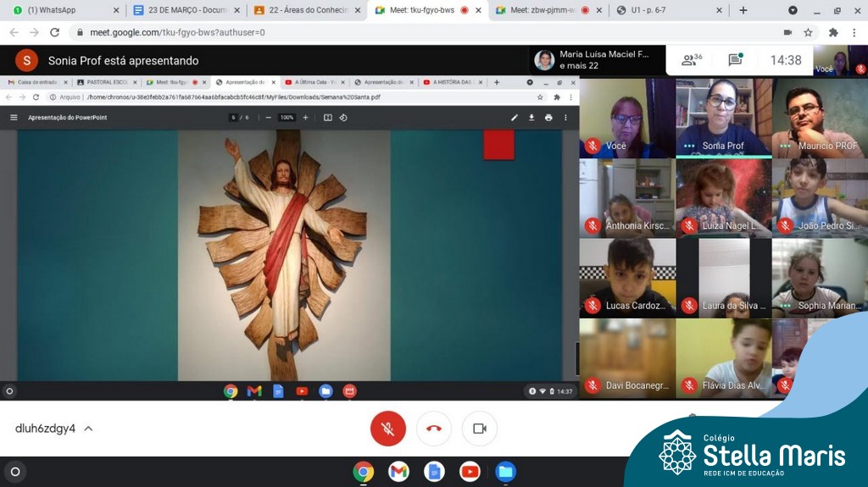Viewport: 868px width, 487px height.
Task: Unmute the microphone using red mic button
Action: [388, 429]
